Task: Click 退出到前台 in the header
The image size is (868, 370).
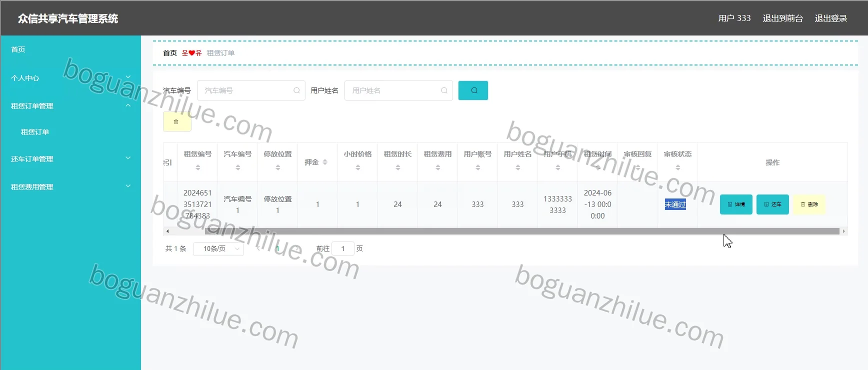Action: click(782, 18)
